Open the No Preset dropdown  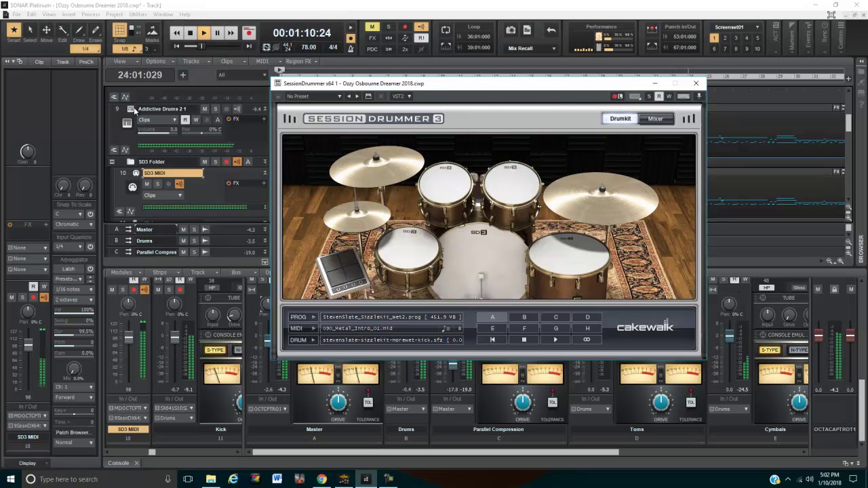coord(313,96)
